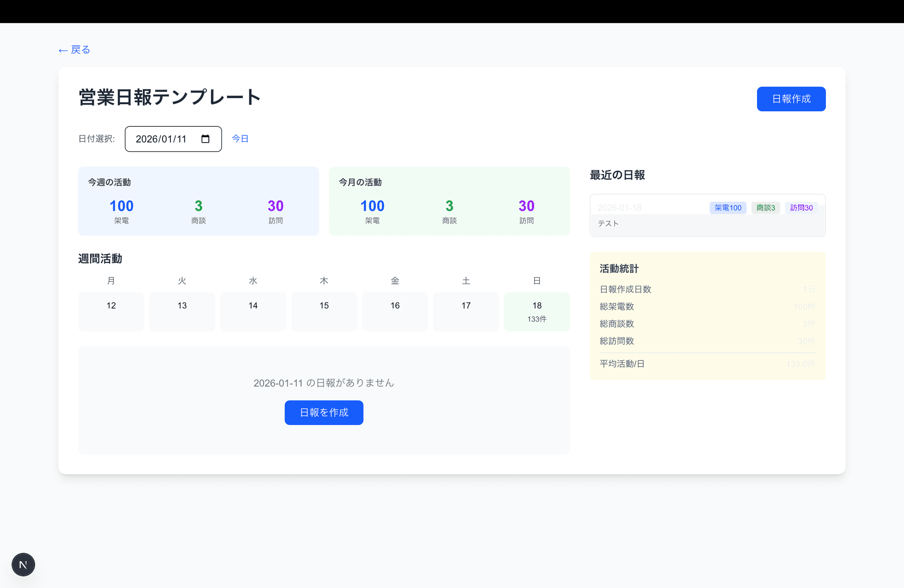
Task: Click the 今日 link
Action: pos(240,138)
